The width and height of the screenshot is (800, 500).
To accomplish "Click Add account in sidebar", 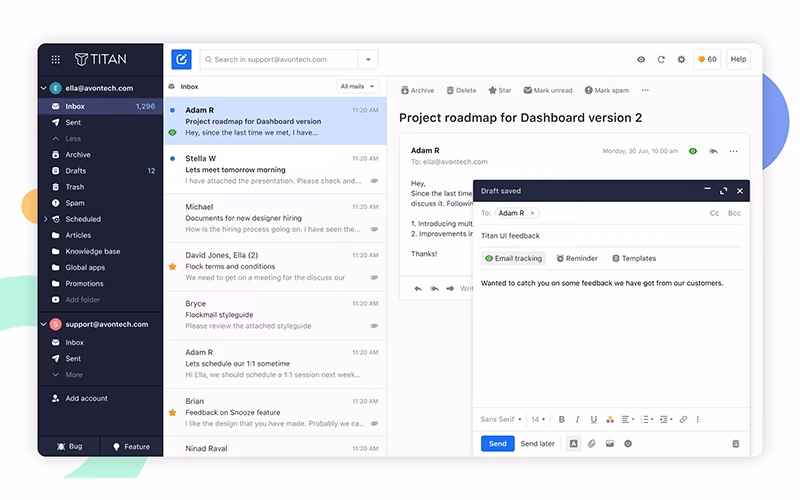I will [80, 398].
